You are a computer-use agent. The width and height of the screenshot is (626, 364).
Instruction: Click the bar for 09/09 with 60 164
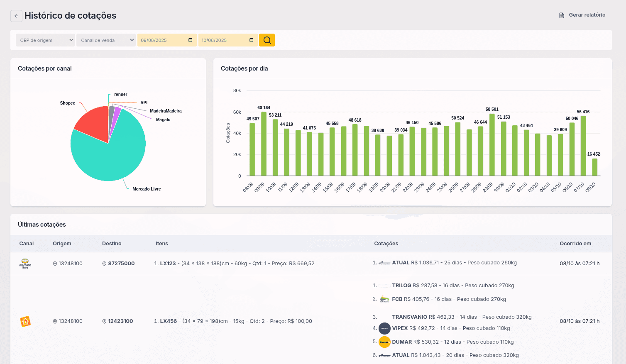point(264,144)
